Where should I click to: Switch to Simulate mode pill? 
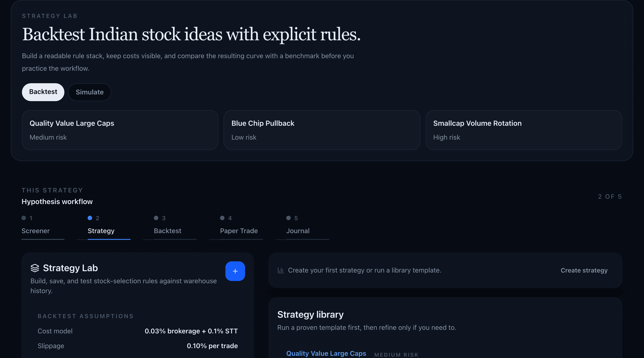point(89,92)
